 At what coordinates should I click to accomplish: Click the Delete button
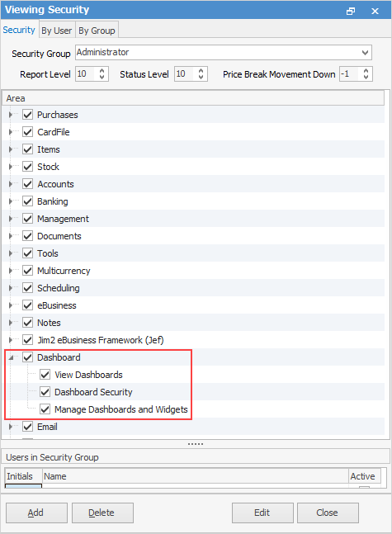point(102,513)
